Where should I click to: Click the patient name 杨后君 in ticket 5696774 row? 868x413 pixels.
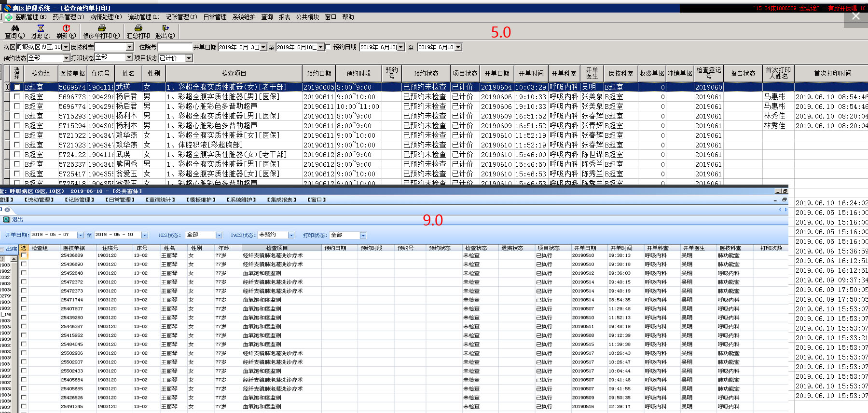click(x=126, y=107)
